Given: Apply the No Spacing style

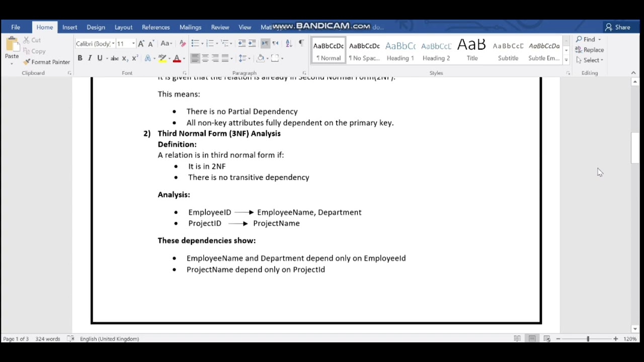Looking at the screenshot, I should pos(364,50).
